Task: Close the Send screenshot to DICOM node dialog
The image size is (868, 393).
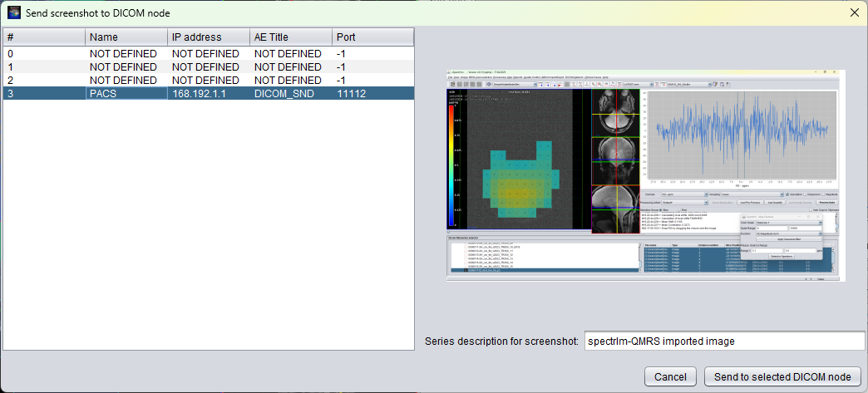Action: 854,12
